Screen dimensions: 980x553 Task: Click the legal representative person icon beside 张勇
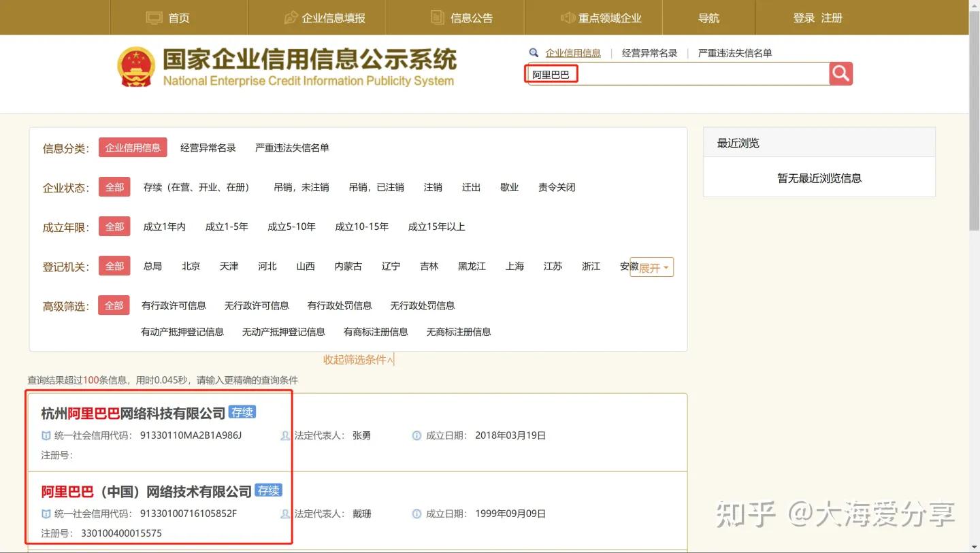click(x=284, y=435)
